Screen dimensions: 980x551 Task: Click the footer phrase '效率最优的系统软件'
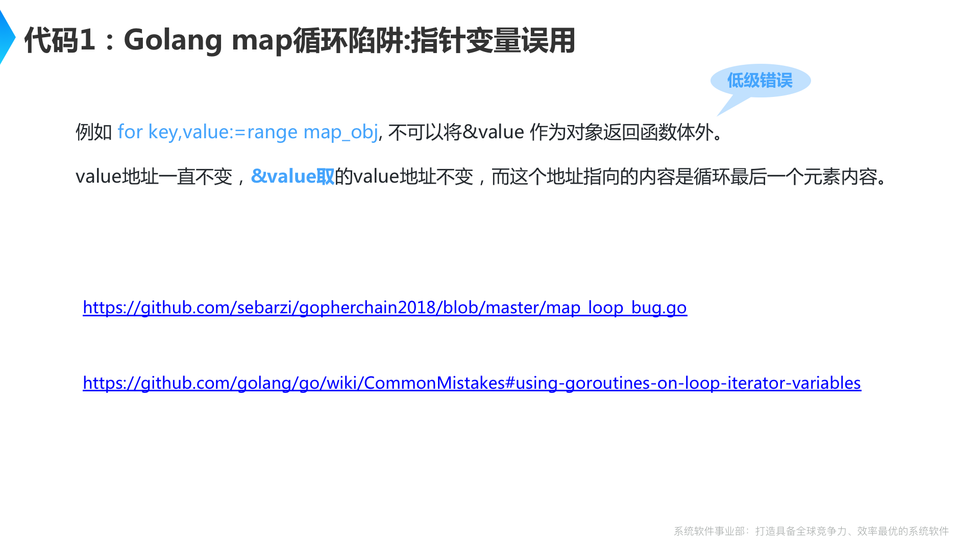902,531
